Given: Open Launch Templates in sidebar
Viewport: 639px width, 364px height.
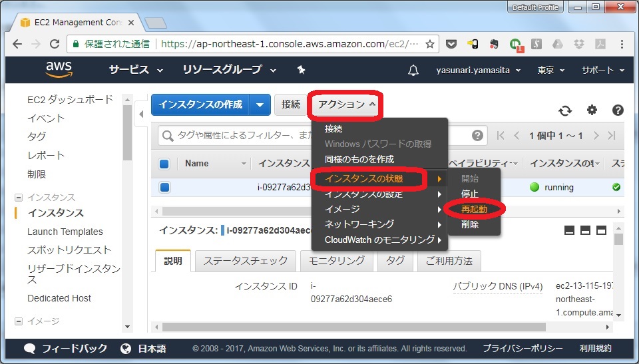Looking at the screenshot, I should (x=65, y=232).
